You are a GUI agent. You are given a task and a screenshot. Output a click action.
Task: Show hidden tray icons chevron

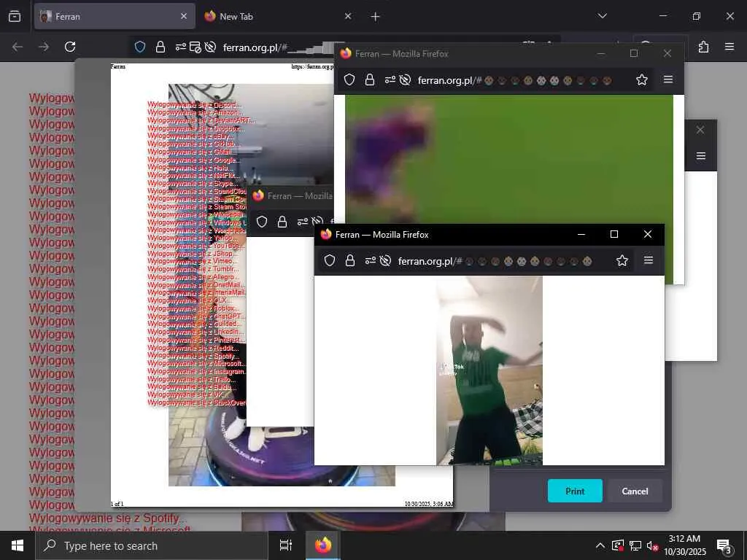[600, 545]
